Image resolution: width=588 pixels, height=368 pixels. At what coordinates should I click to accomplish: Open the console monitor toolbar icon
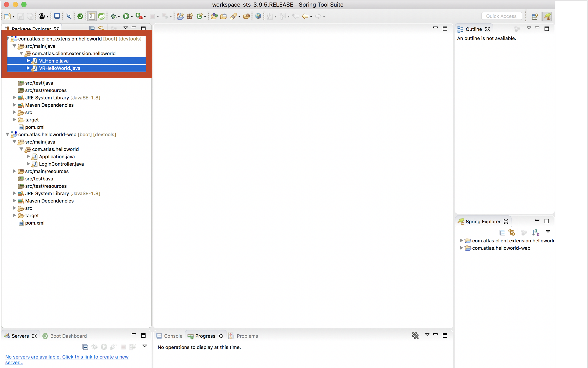(x=57, y=16)
